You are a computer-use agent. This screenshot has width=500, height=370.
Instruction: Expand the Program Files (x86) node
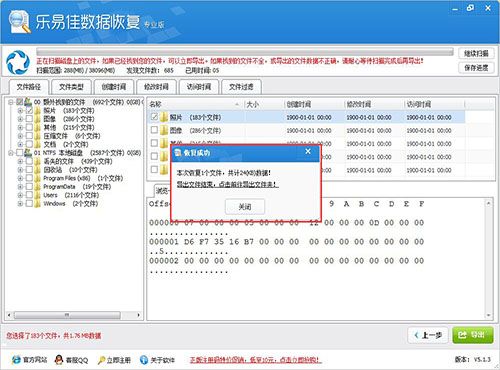tap(20, 178)
